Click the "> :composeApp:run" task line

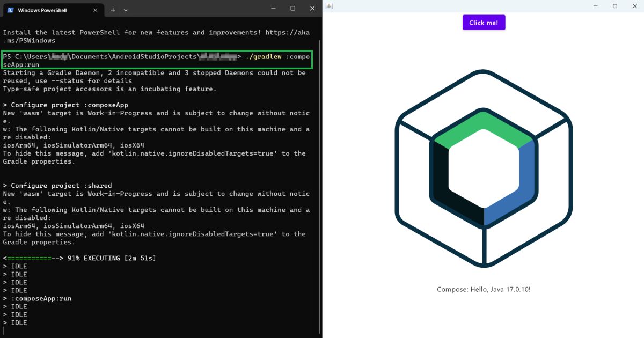37,298
